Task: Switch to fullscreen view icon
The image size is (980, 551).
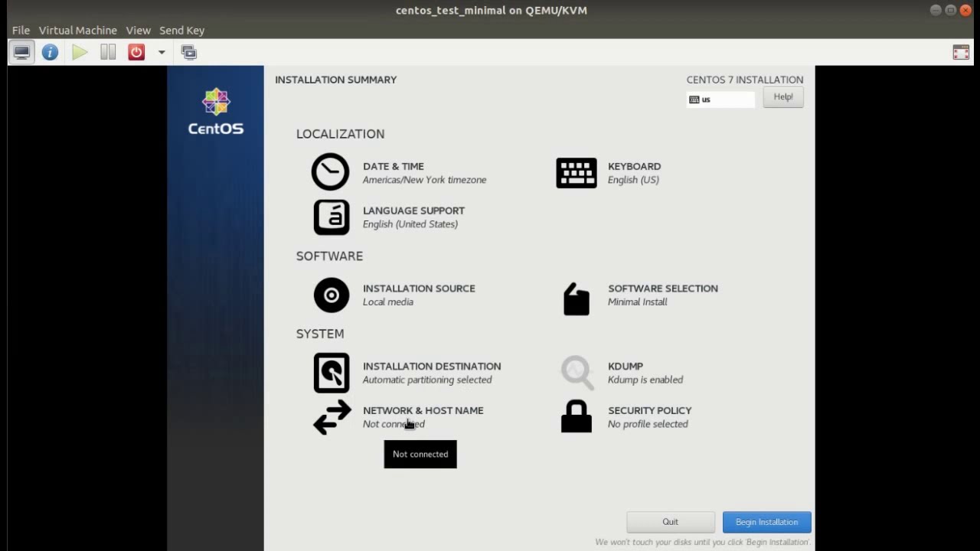Action: point(961,52)
